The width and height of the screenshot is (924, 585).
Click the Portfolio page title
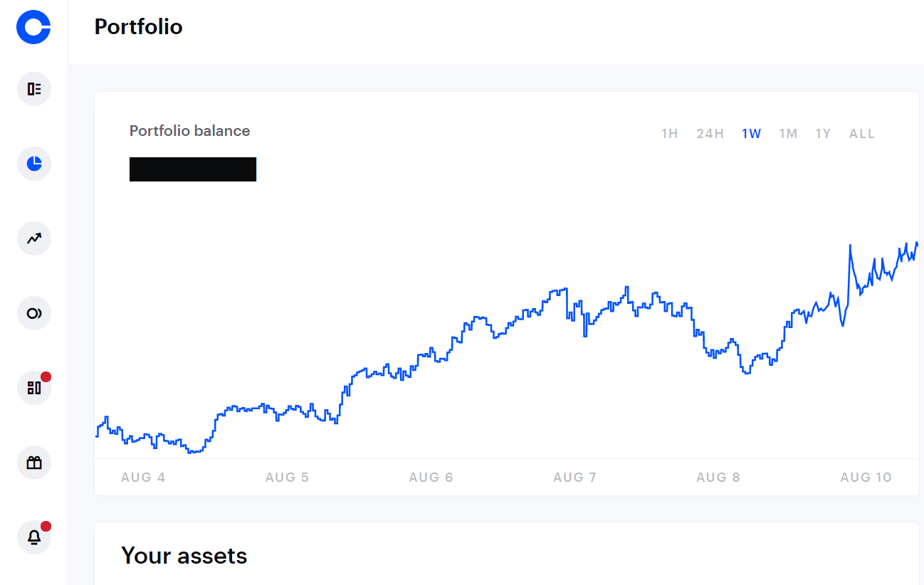(139, 27)
